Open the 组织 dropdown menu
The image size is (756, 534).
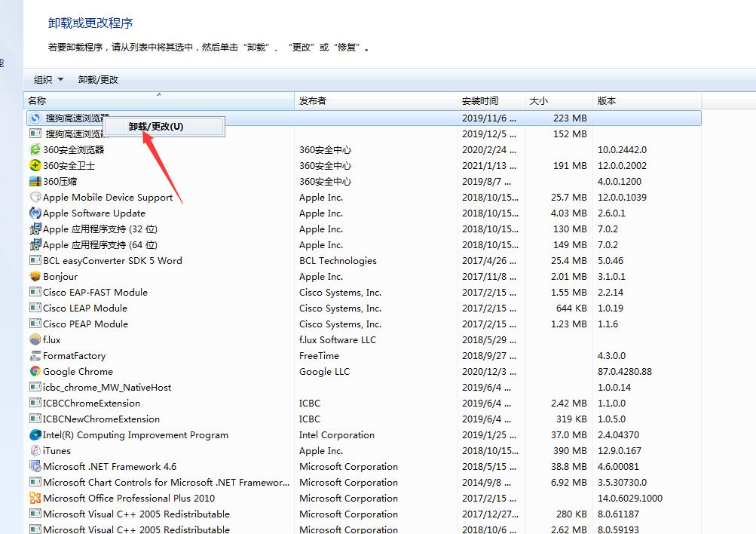pos(48,80)
